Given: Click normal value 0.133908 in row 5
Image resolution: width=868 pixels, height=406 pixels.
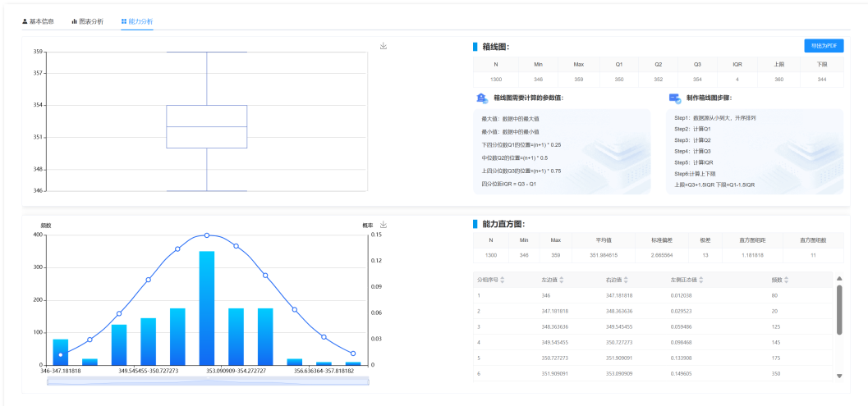Looking at the screenshot, I should pyautogui.click(x=680, y=358).
